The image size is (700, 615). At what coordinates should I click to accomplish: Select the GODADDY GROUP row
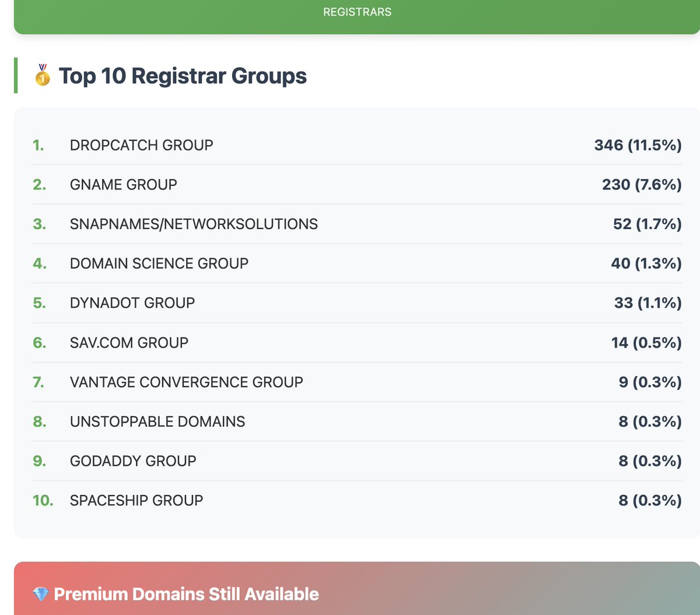tap(133, 461)
